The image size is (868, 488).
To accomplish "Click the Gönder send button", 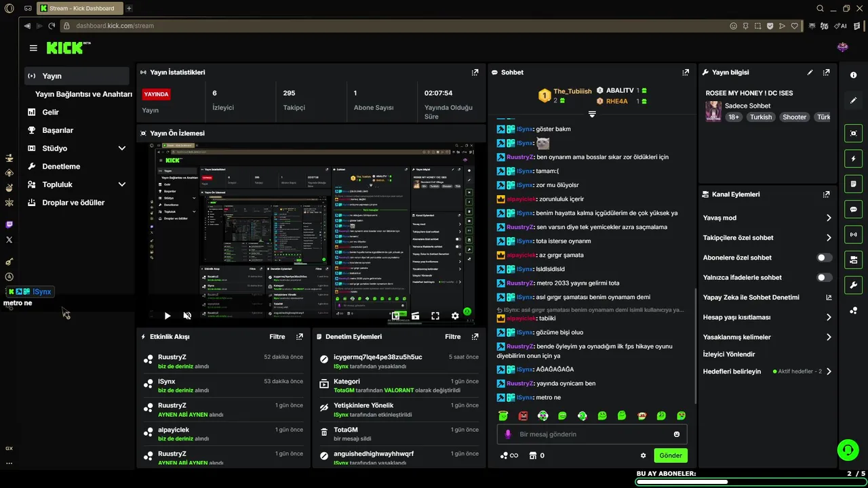I will pos(671,455).
